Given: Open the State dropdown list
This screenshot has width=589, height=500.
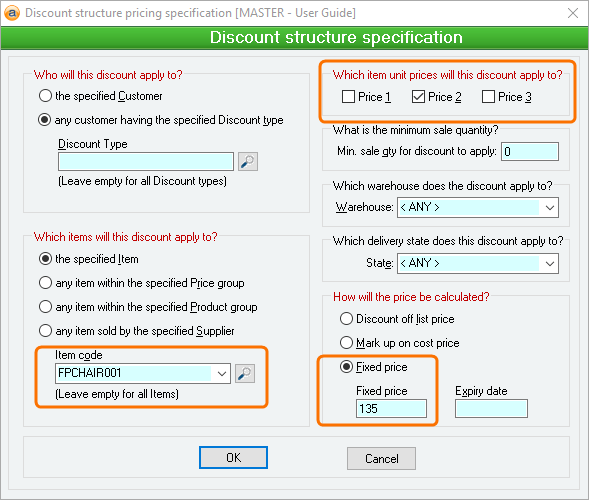Looking at the screenshot, I should [x=550, y=263].
